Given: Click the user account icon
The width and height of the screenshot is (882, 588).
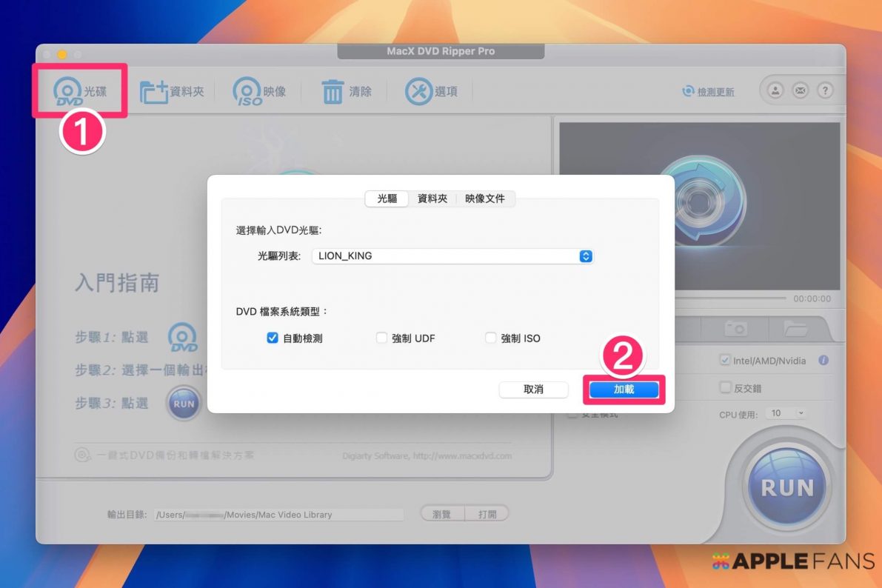Looking at the screenshot, I should (x=775, y=90).
